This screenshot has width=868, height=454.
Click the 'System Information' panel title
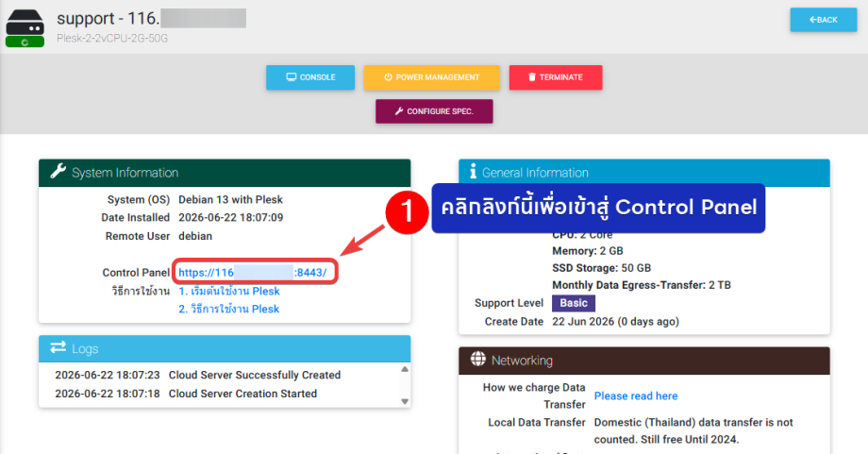pos(125,173)
